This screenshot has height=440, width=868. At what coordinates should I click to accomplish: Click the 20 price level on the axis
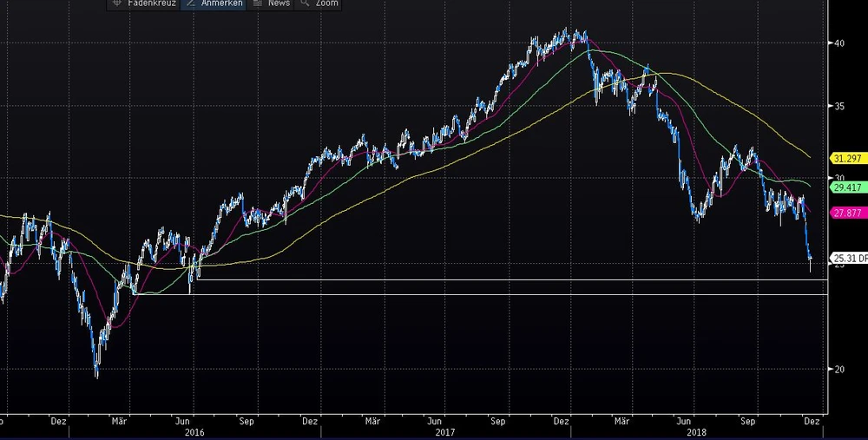839,369
